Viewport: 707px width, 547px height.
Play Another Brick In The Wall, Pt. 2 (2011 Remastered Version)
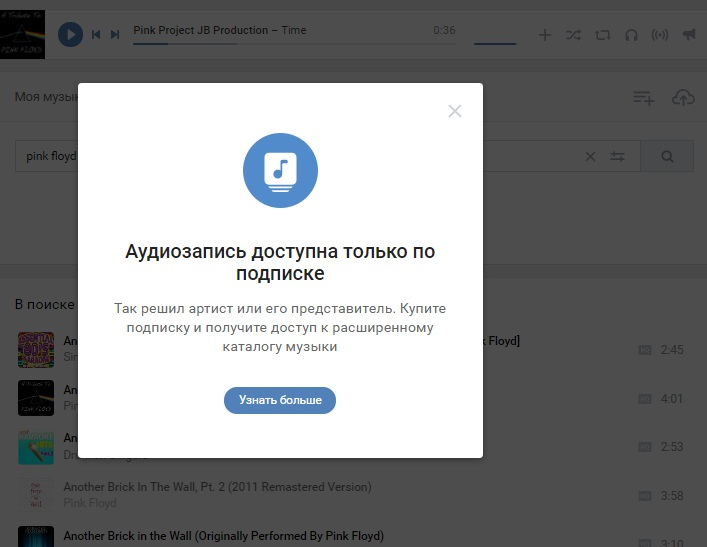pyautogui.click(x=217, y=487)
